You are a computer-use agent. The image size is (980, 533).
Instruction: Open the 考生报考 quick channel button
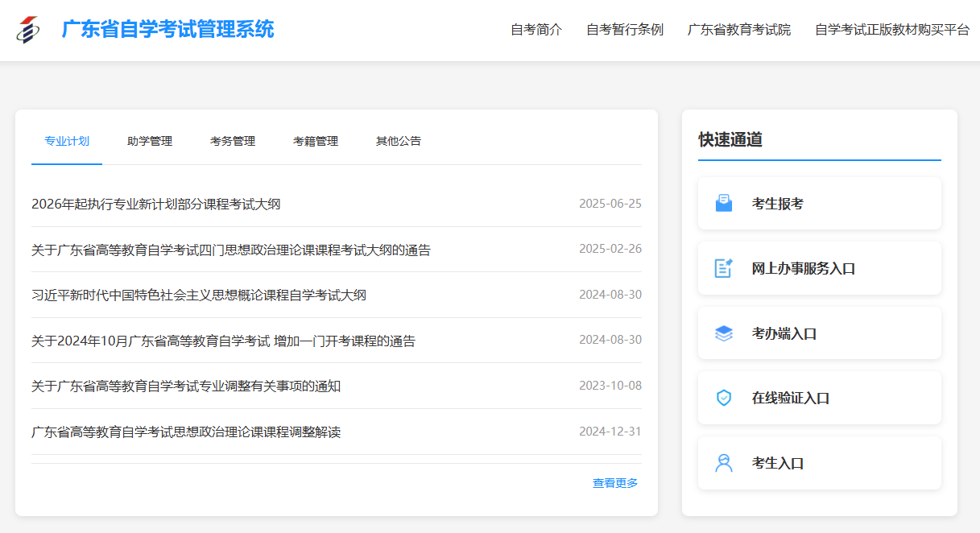pyautogui.click(x=820, y=204)
